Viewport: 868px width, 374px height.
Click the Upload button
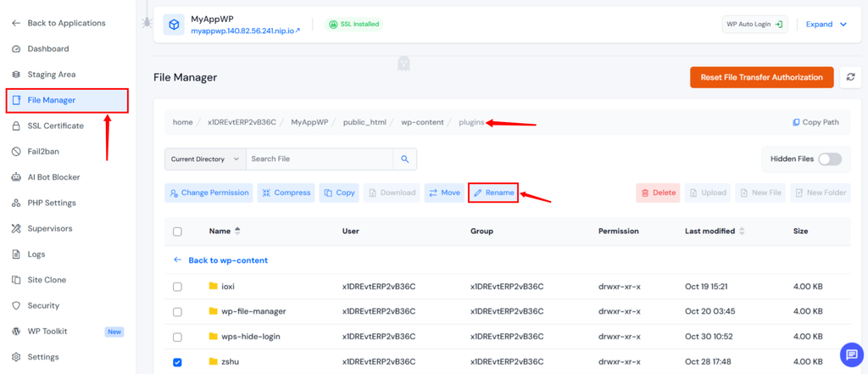[708, 193]
